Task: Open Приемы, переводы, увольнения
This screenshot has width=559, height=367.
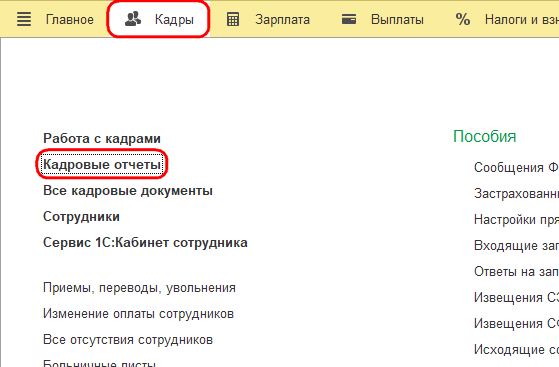Action: coord(139,287)
